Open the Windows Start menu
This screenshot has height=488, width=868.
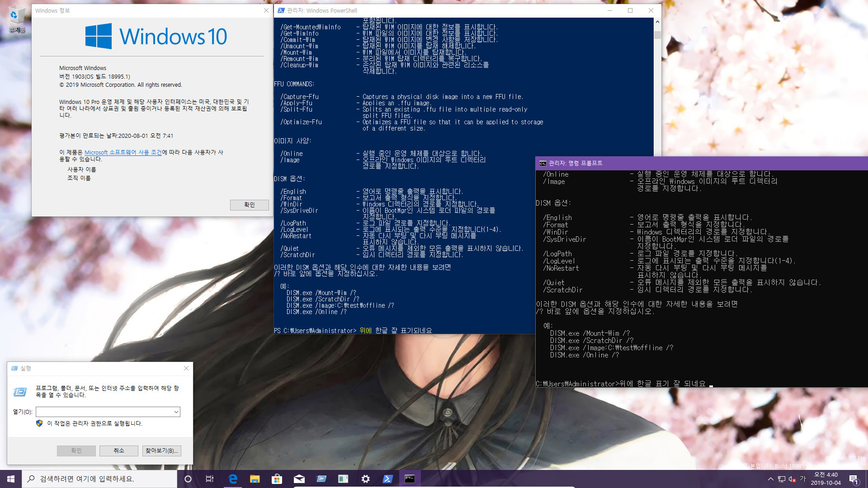coord(11,479)
